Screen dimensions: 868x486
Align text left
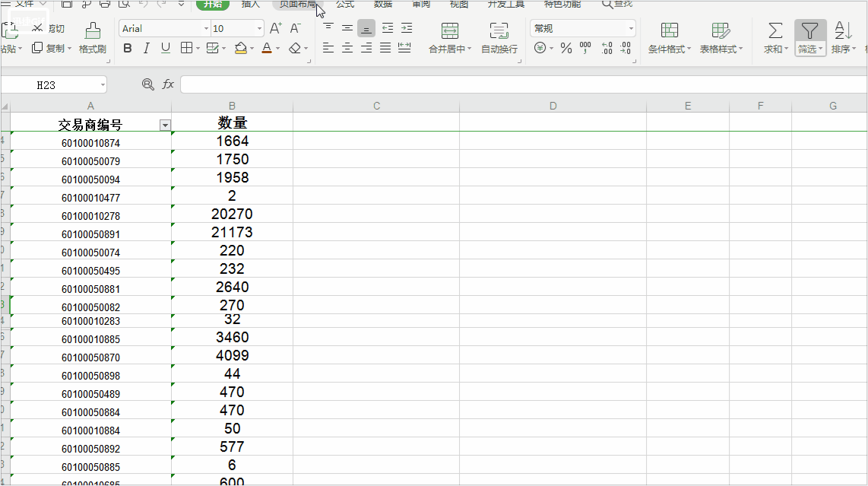[x=328, y=48]
